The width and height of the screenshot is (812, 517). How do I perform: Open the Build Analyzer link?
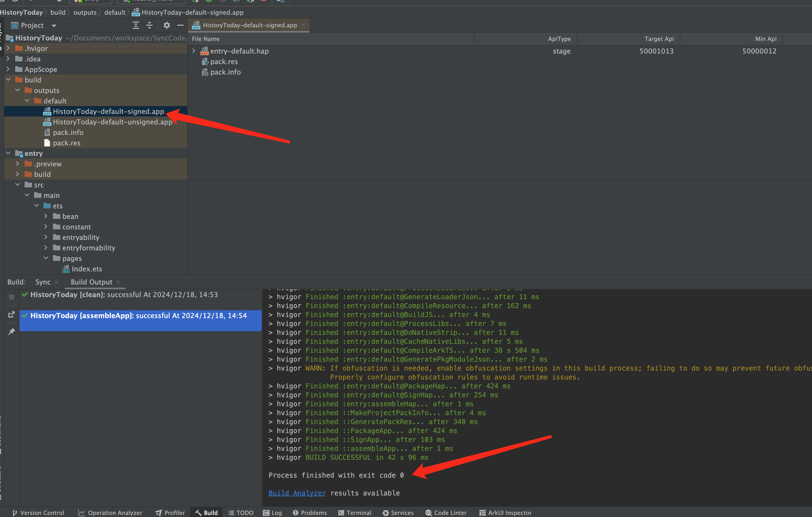point(297,493)
